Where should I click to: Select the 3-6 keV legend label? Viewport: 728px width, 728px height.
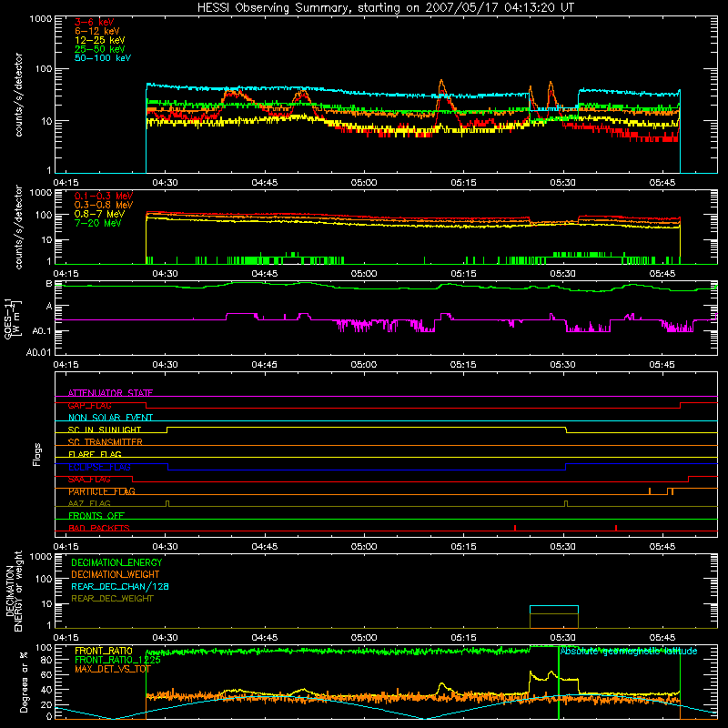(x=95, y=22)
